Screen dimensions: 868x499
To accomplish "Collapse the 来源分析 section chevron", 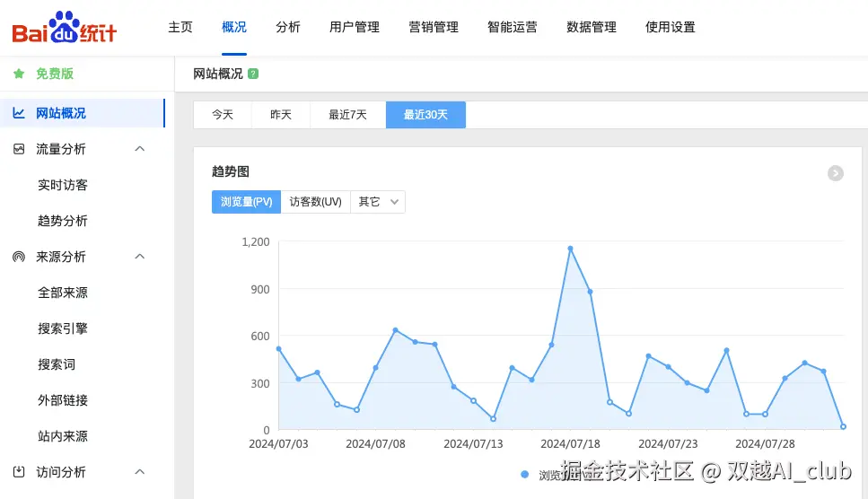I will (140, 257).
